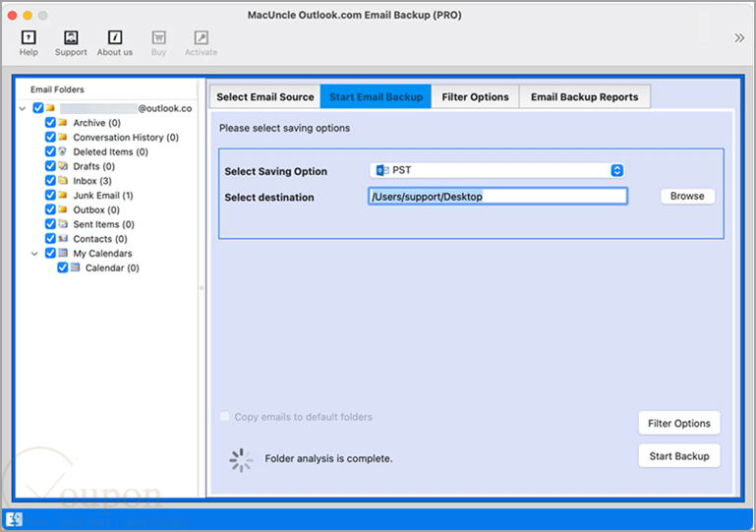This screenshot has height=532, width=756.
Task: Select the Deleted Items (0) label
Action: pyautogui.click(x=110, y=152)
